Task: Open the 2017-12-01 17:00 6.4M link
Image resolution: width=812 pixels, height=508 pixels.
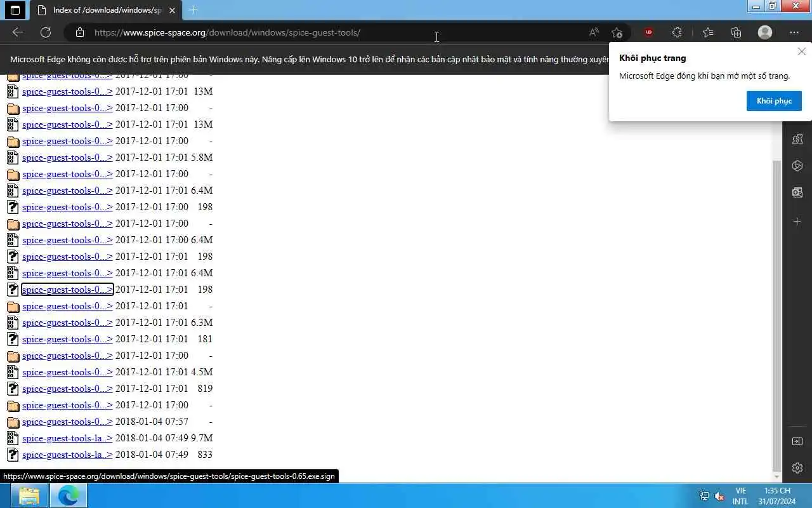Action: click(67, 240)
